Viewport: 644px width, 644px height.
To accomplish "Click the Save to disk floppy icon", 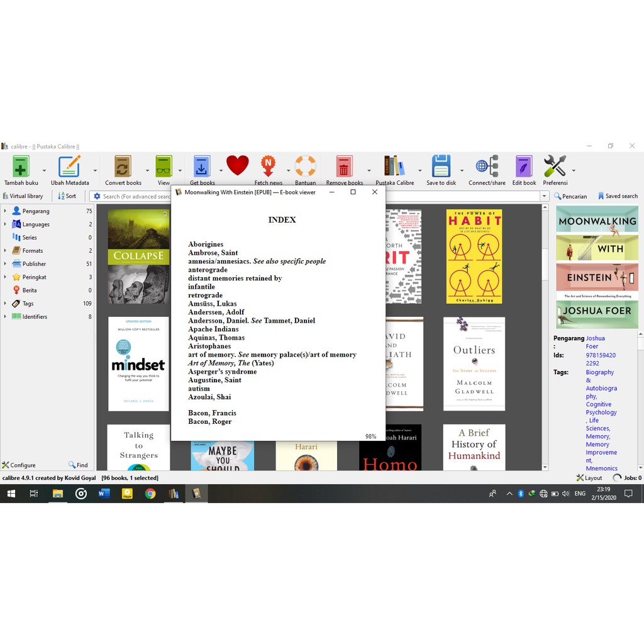I will tap(441, 166).
